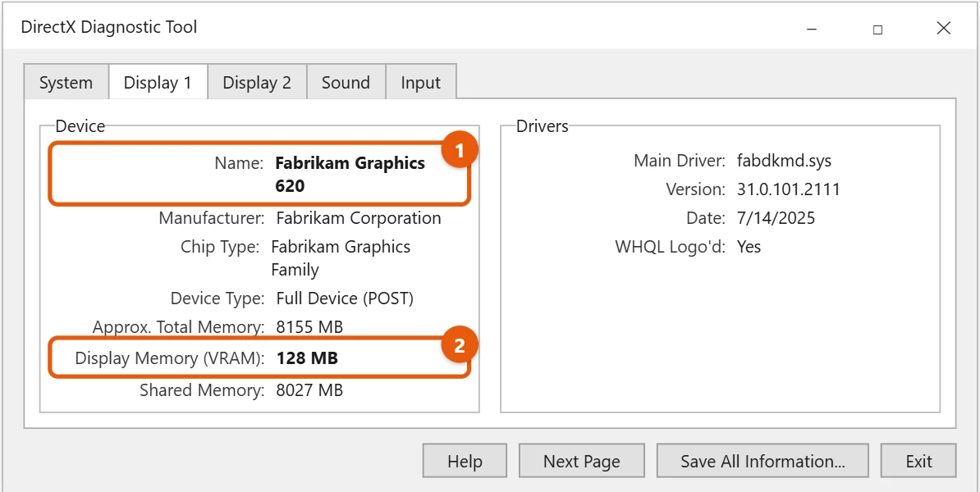Open the Display 2 tab

tap(257, 83)
